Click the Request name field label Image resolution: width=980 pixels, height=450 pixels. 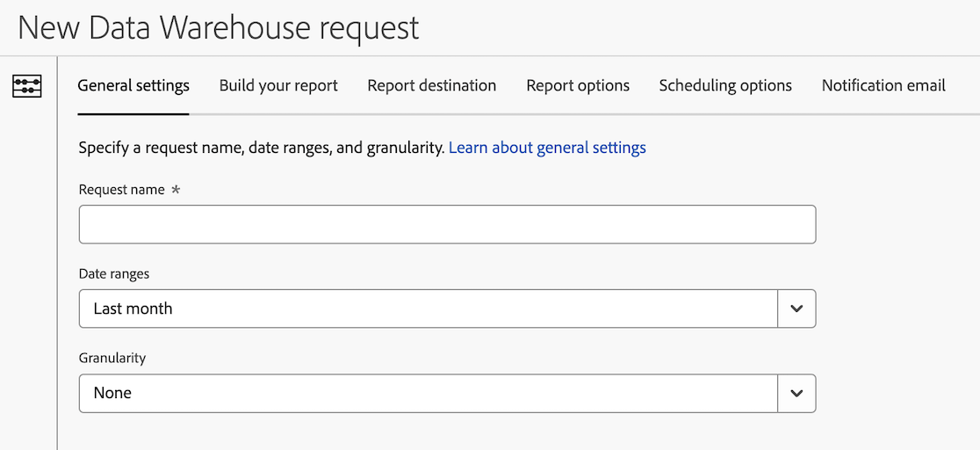(121, 190)
